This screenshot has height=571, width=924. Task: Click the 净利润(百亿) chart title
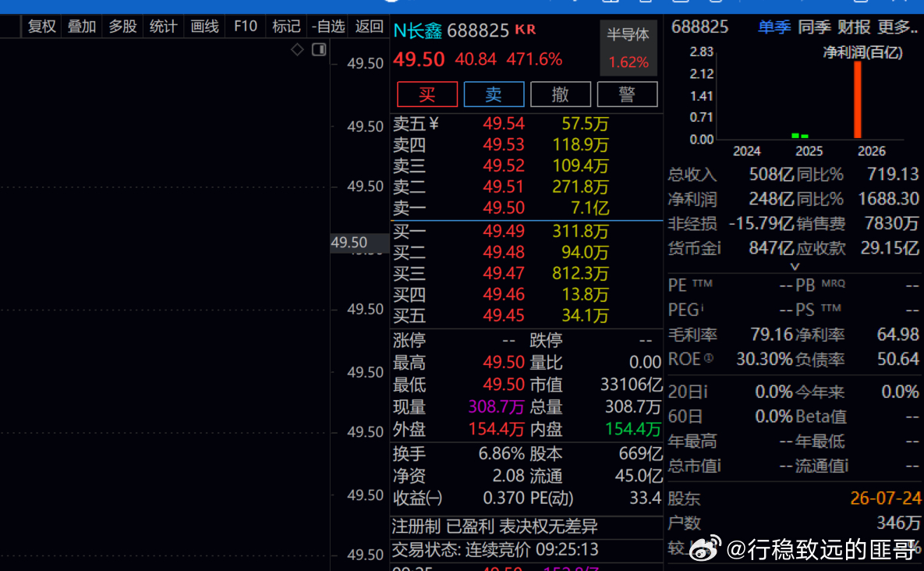(862, 52)
